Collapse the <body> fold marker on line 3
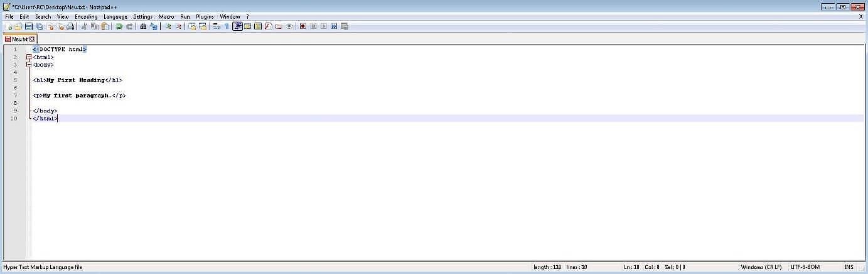Viewport: 868px width, 274px height. pyautogui.click(x=29, y=65)
